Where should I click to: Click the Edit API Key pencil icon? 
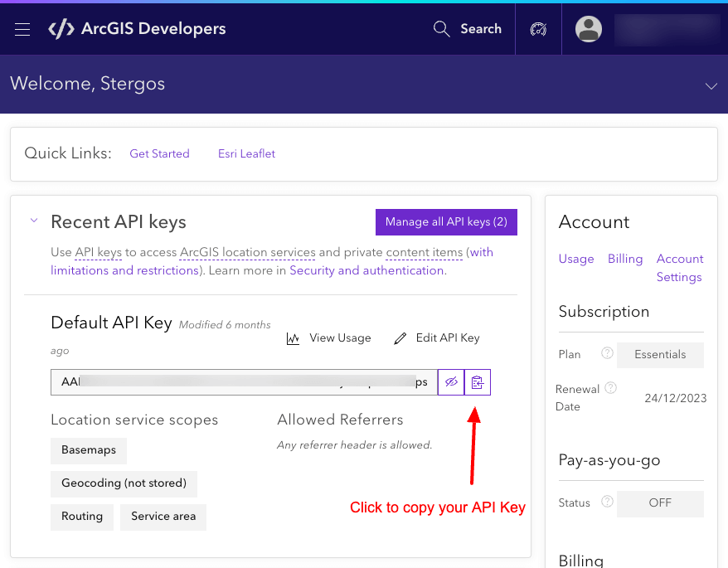click(x=400, y=338)
